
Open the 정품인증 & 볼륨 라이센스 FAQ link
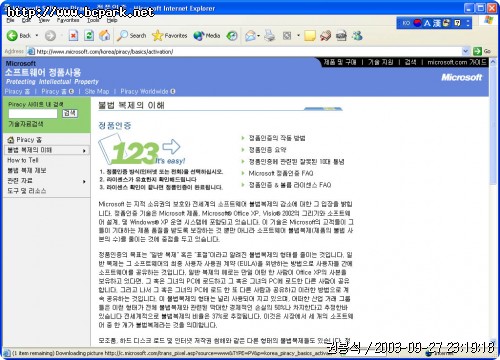[x=290, y=185]
